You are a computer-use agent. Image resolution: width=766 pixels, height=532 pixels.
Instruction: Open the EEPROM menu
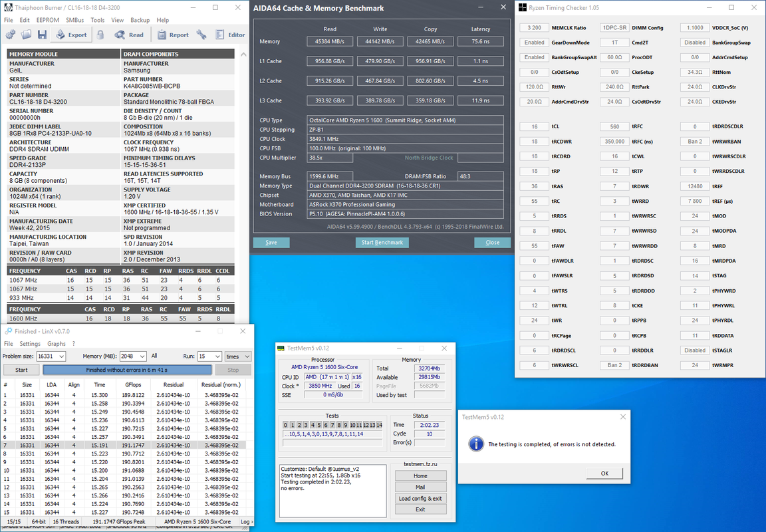coord(48,20)
